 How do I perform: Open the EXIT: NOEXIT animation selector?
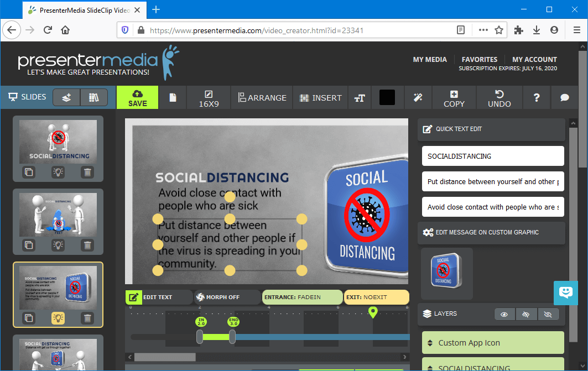pyautogui.click(x=376, y=297)
